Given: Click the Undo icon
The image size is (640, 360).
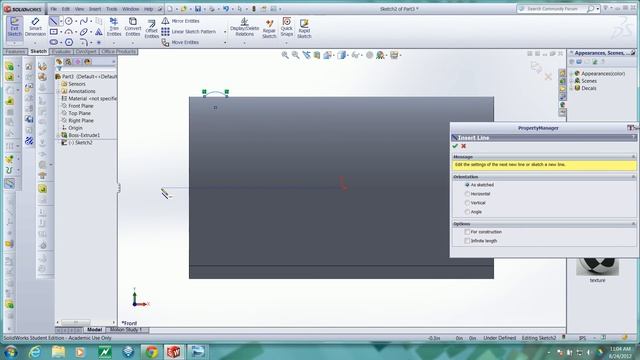Looking at the screenshot, I should click(x=226, y=9).
